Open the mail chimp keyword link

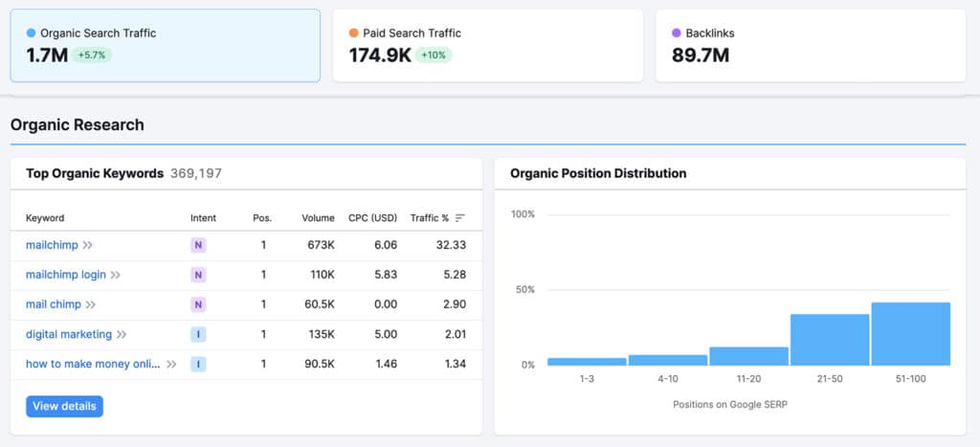click(54, 304)
